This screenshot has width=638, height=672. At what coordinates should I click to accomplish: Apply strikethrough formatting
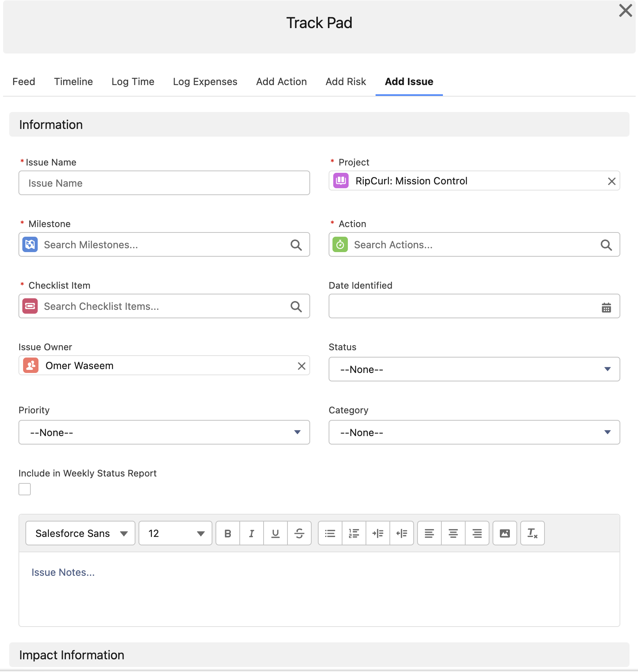click(299, 533)
